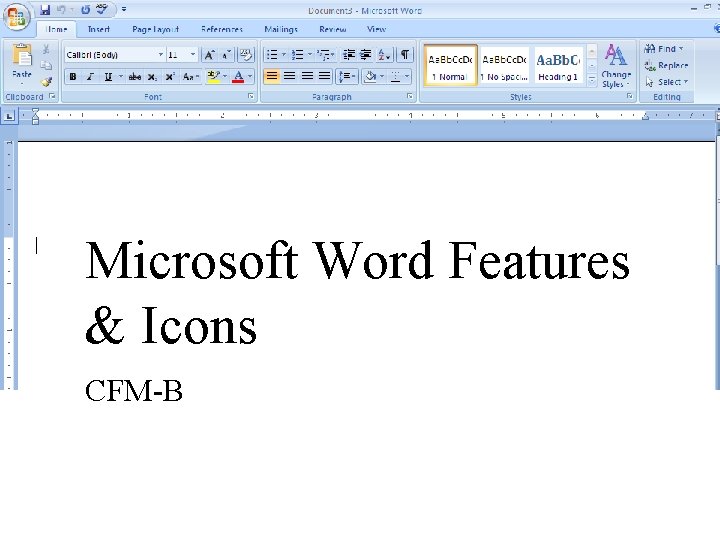Switch to the Review tab
Viewport: 720px width, 540px height.
(x=332, y=29)
